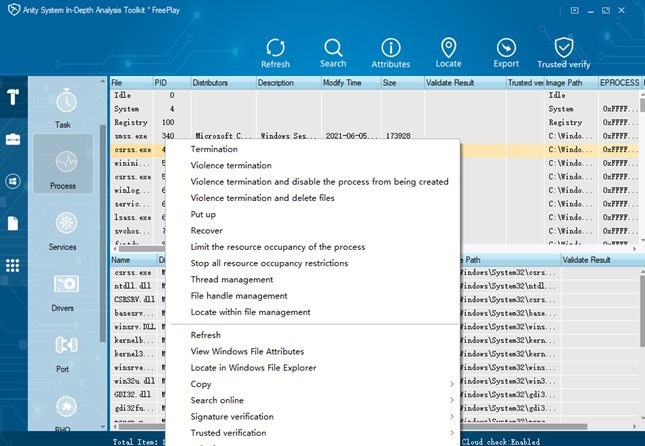Open the Search tool in toolbar
Viewport: 645px width, 446px height.
(x=333, y=49)
